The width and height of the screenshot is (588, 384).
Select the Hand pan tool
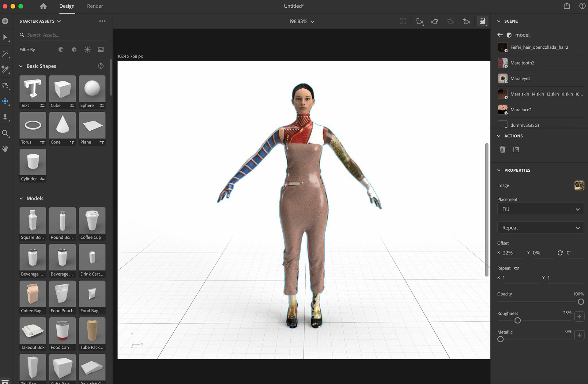tap(5, 149)
